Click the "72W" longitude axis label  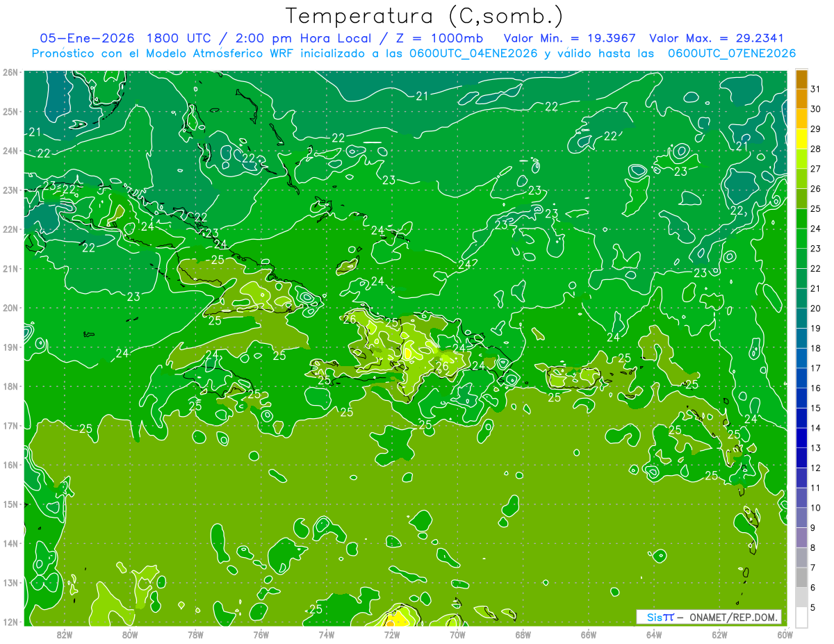click(x=392, y=634)
